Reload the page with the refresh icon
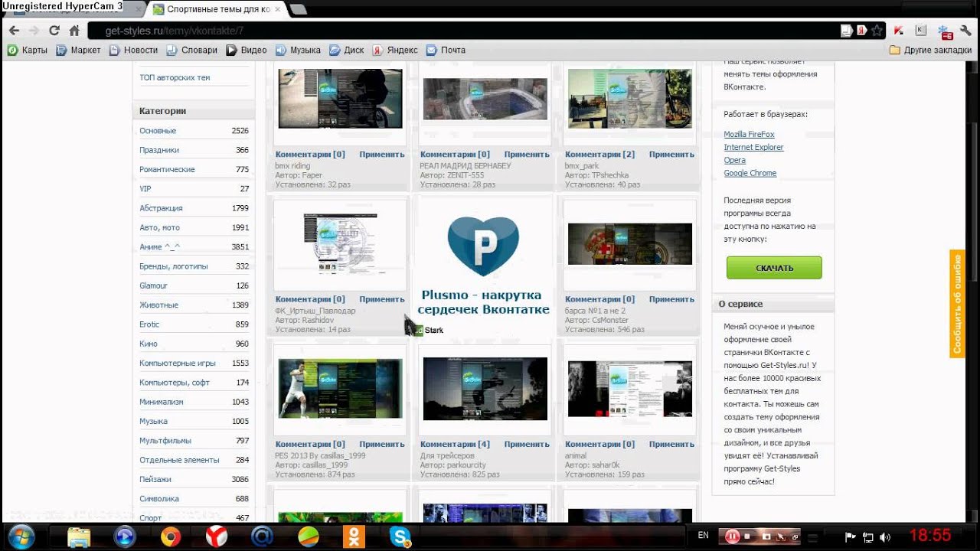The image size is (980, 551). point(54,31)
